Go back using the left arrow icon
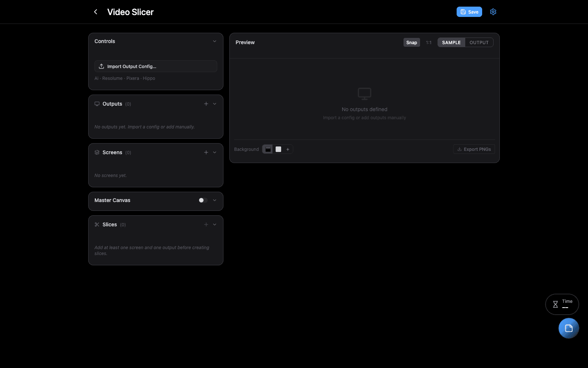 tap(96, 12)
